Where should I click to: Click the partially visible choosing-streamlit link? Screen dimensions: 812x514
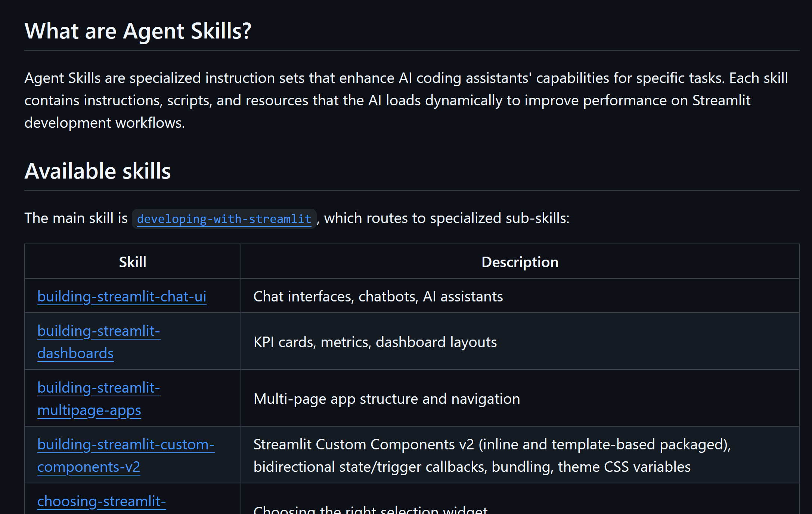point(102,502)
